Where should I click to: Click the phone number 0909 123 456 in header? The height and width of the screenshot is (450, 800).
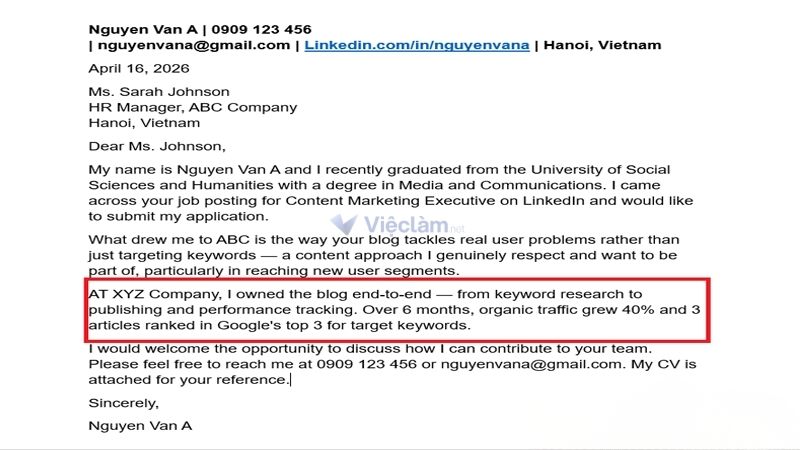[x=261, y=30]
